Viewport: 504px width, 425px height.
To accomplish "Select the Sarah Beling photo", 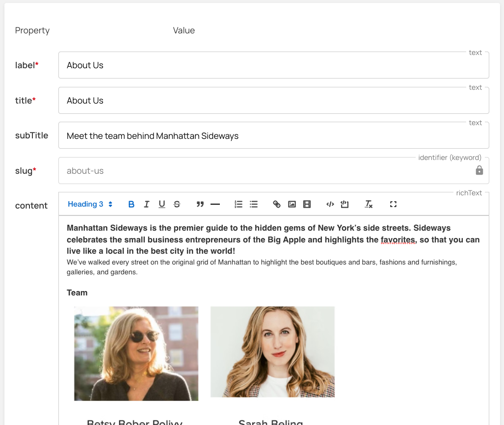I will (x=272, y=352).
